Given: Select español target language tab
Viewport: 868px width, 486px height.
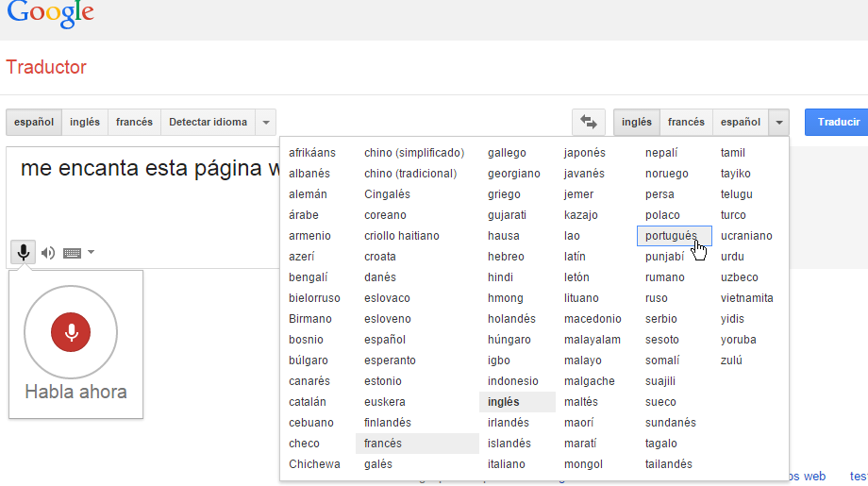Looking at the screenshot, I should pos(740,122).
